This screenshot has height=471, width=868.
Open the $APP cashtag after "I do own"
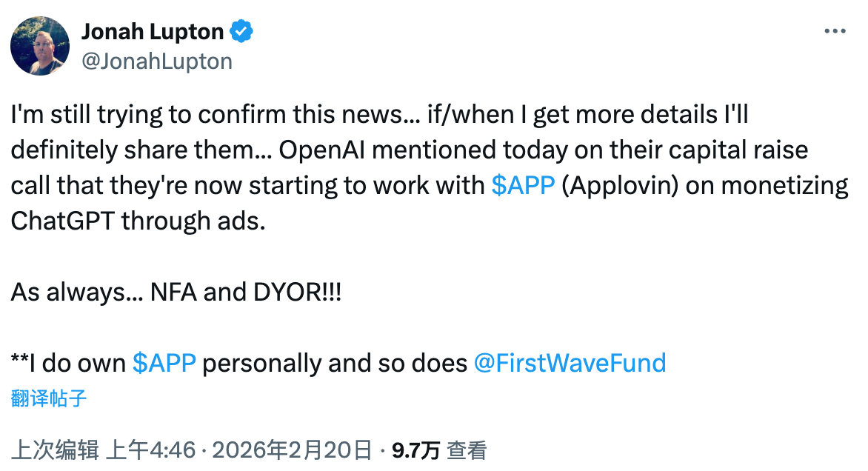pos(164,363)
